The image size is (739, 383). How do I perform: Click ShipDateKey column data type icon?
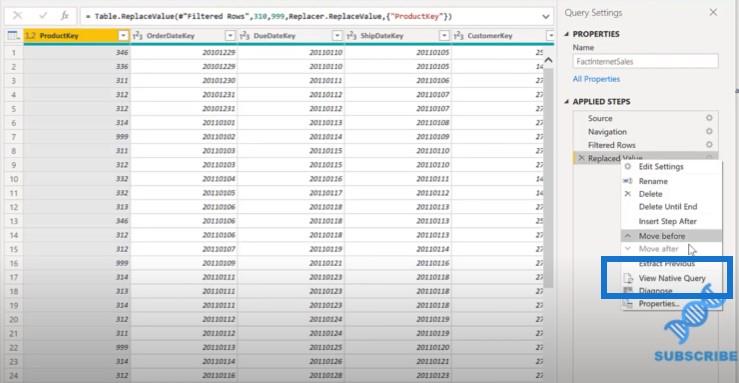[352, 36]
